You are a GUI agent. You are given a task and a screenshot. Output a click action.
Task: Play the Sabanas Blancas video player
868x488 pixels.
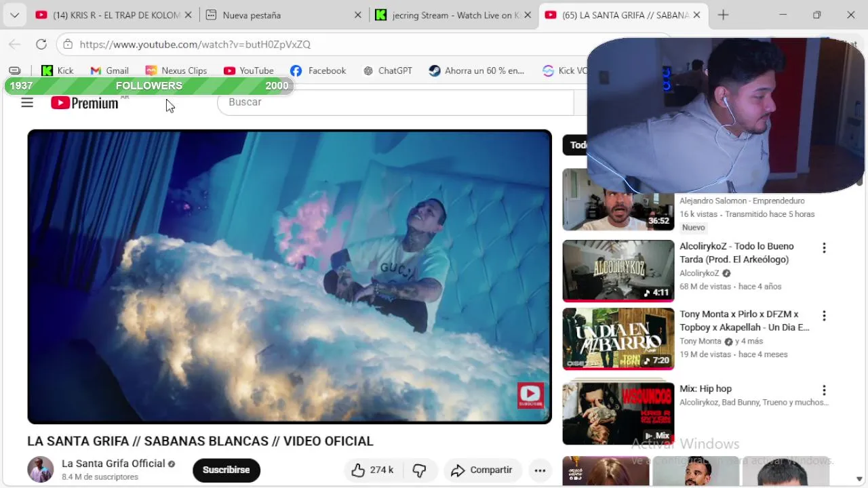(x=290, y=277)
